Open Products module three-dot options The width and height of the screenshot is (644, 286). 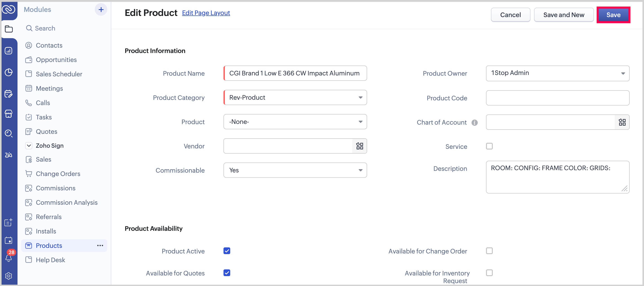click(100, 245)
